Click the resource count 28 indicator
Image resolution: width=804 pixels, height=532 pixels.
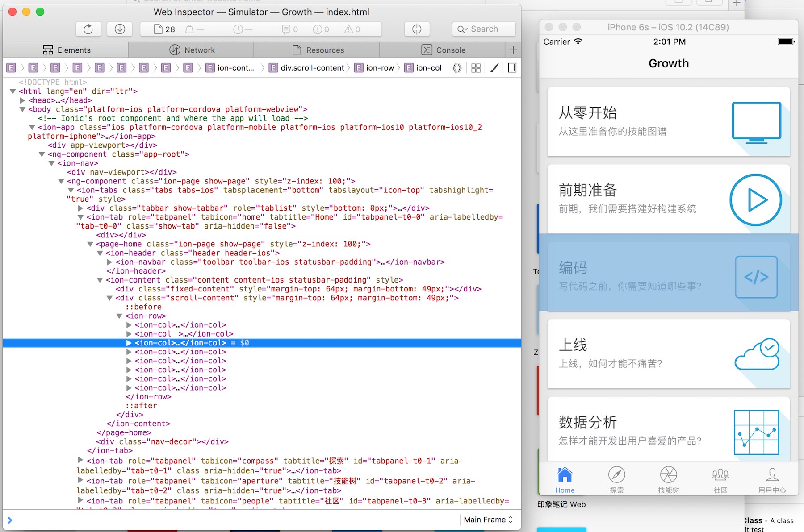[x=164, y=29]
